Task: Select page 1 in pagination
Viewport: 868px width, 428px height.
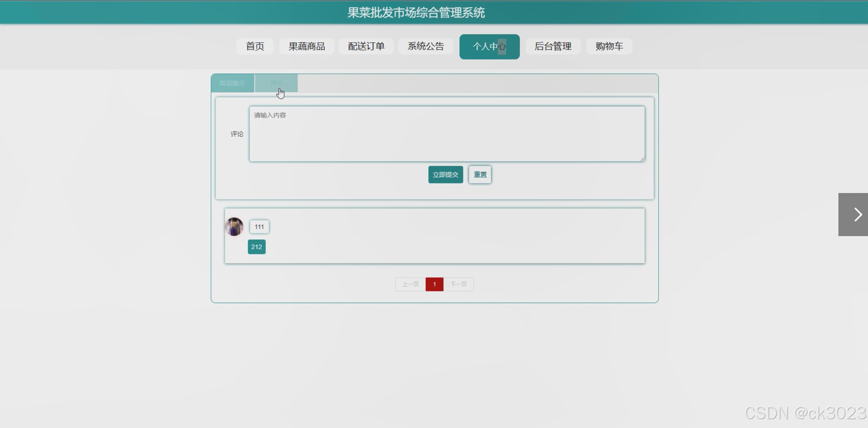Action: [x=434, y=284]
